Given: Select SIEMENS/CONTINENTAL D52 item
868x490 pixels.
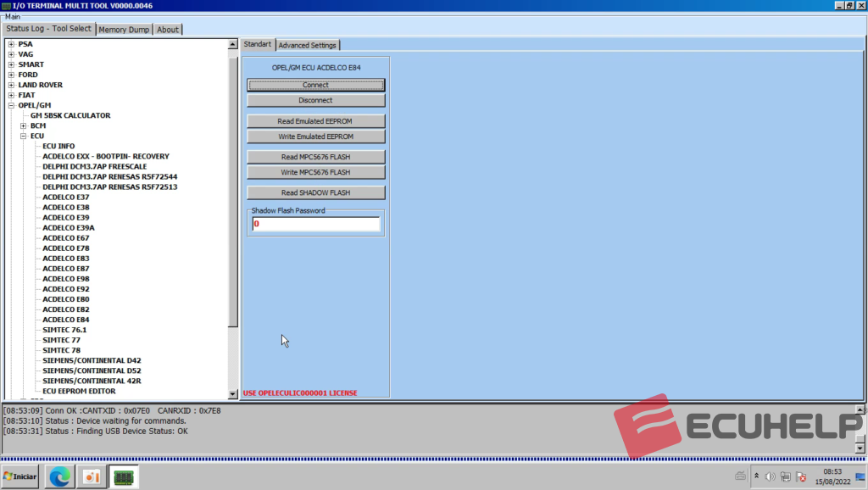Looking at the screenshot, I should click(92, 371).
